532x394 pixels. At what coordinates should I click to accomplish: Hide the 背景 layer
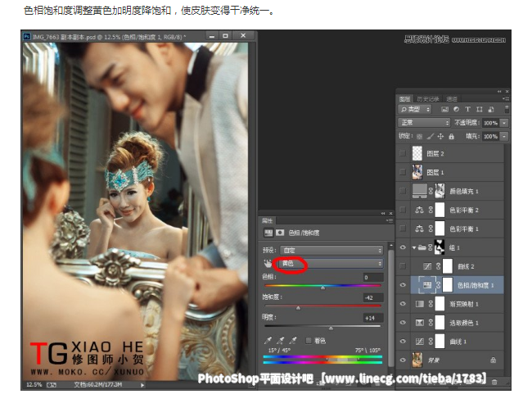[x=403, y=360]
